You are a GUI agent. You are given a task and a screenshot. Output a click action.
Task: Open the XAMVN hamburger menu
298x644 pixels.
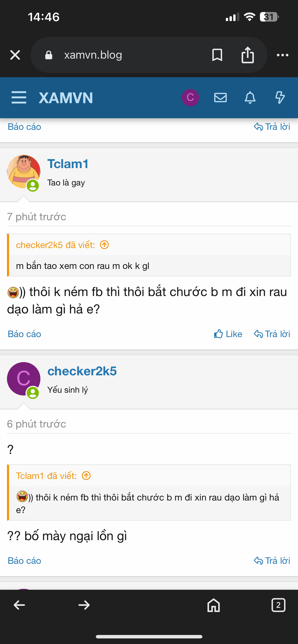tap(19, 98)
